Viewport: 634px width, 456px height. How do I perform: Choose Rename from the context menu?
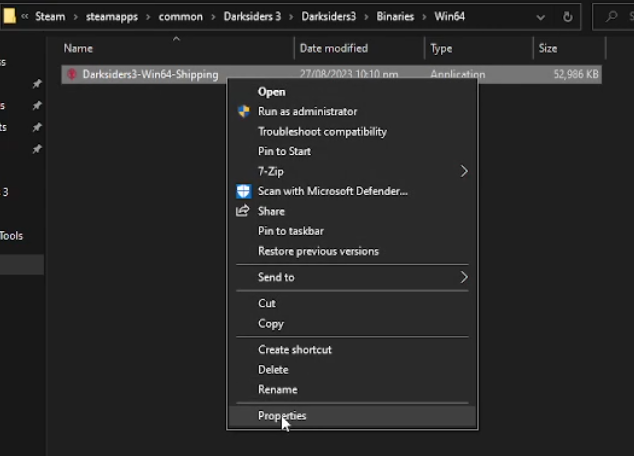(x=352, y=390)
